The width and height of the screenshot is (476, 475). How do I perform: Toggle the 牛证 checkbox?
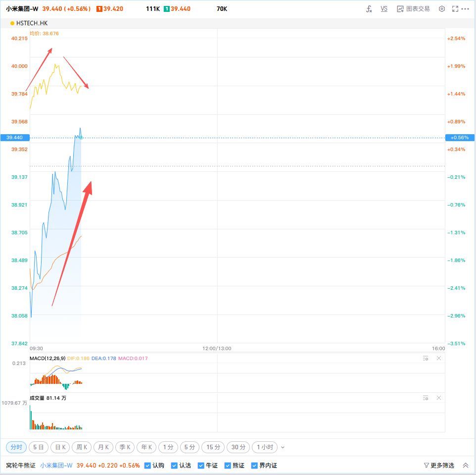pyautogui.click(x=201, y=466)
